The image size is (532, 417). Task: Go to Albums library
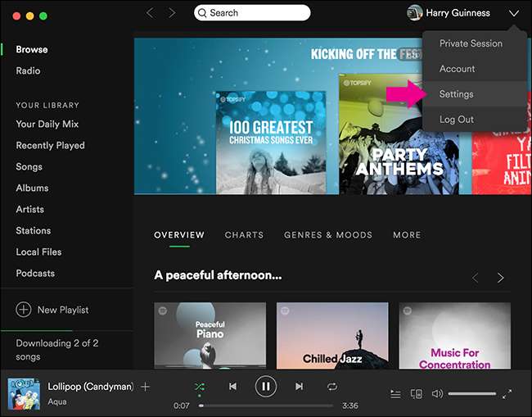click(32, 188)
